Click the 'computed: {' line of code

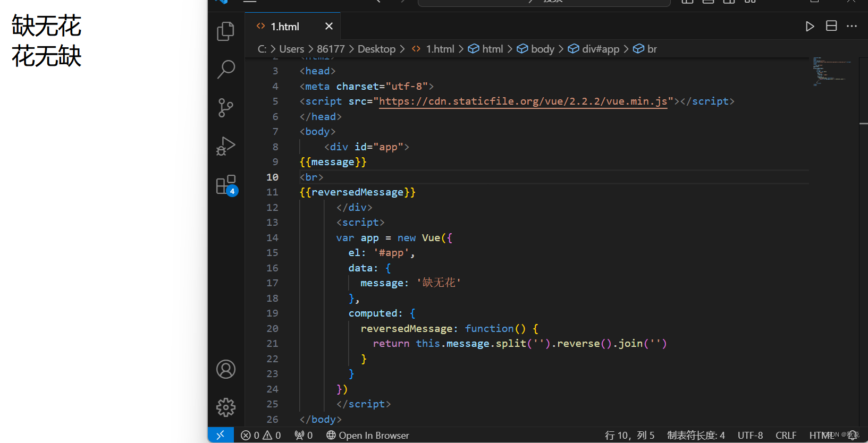(382, 313)
